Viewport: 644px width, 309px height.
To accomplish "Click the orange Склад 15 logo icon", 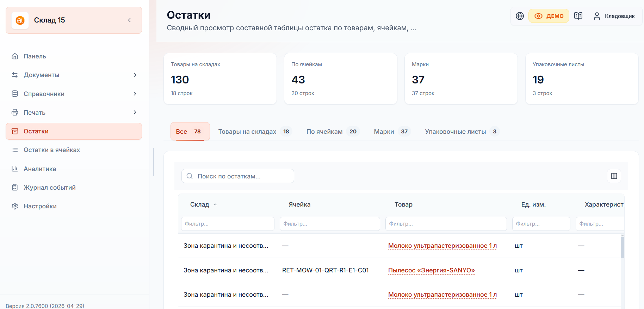I will click(20, 20).
